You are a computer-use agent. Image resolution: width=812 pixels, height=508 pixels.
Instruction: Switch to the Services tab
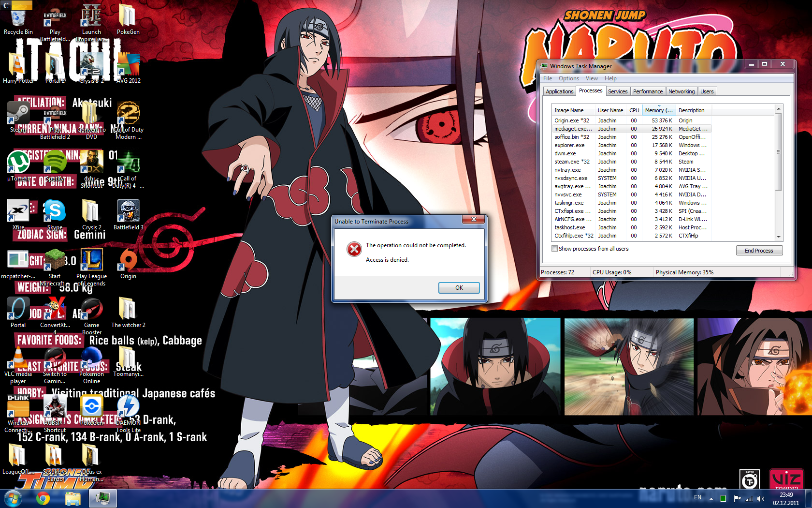618,91
